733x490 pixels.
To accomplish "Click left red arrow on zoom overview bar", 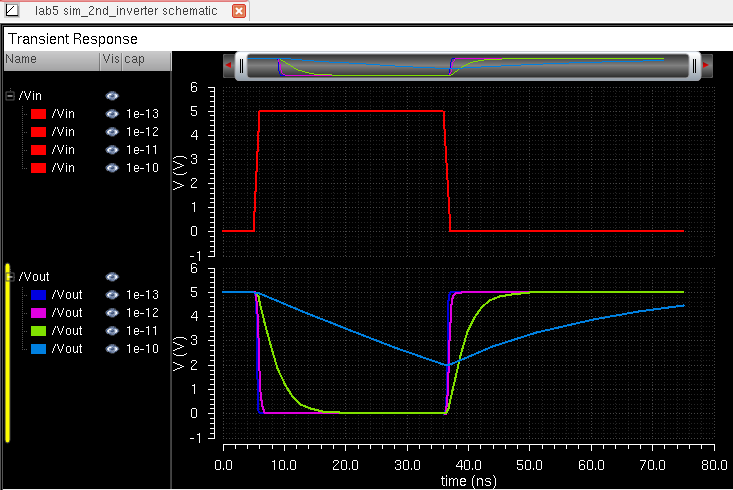I will [x=228, y=65].
